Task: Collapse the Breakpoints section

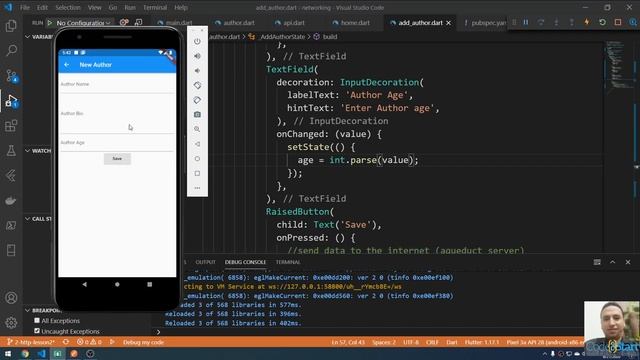Action: [x=27, y=310]
